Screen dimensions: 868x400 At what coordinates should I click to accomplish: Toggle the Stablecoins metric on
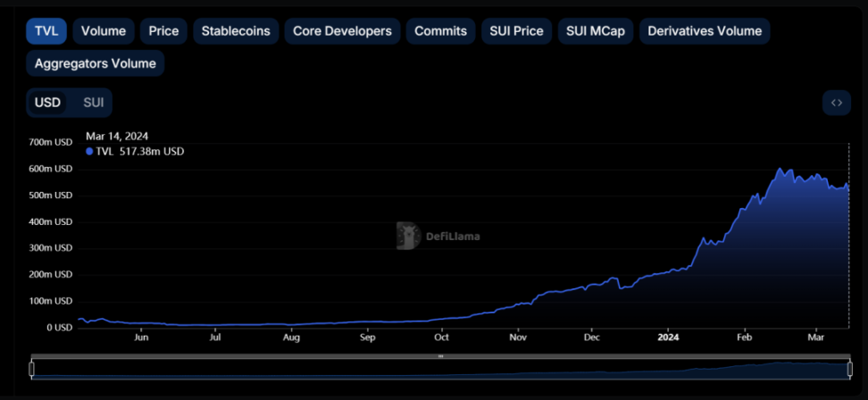(236, 30)
